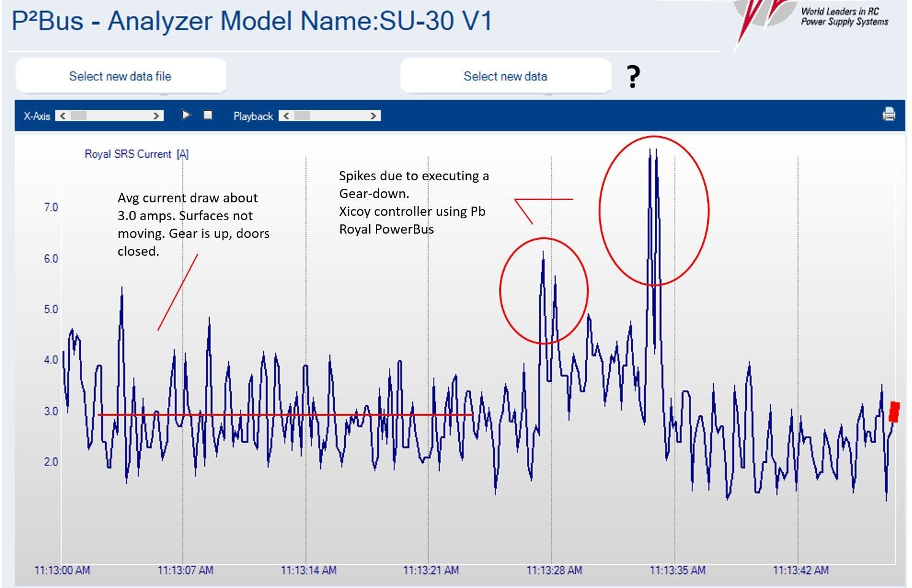Image resolution: width=912 pixels, height=588 pixels.
Task: Click Playback scrollbar left arrow
Action: click(286, 116)
